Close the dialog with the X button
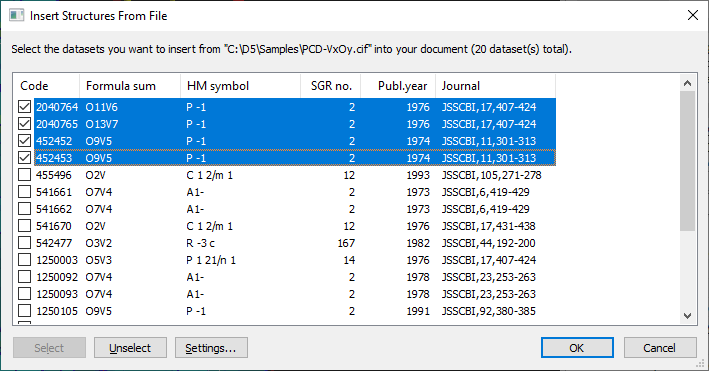This screenshot has width=709, height=371. 692,15
